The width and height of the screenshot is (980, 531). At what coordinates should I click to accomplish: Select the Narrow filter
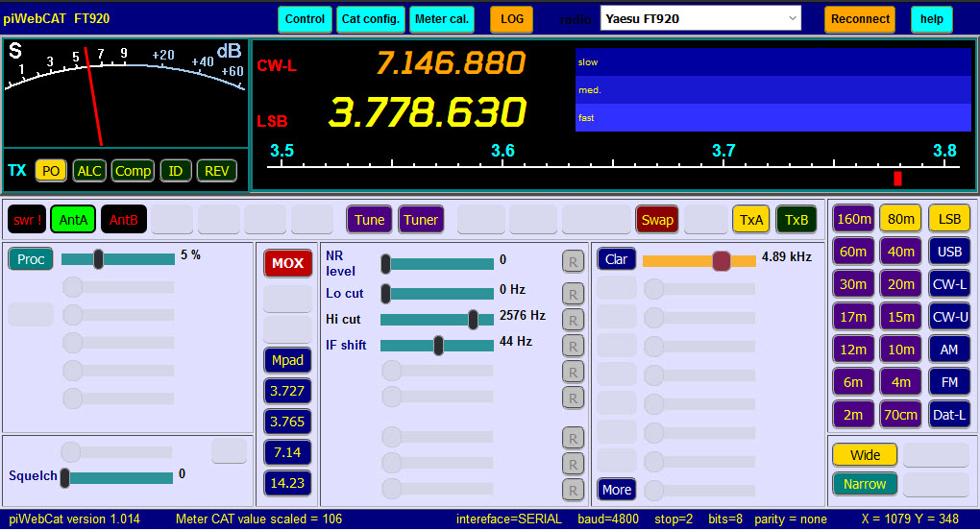coord(865,484)
